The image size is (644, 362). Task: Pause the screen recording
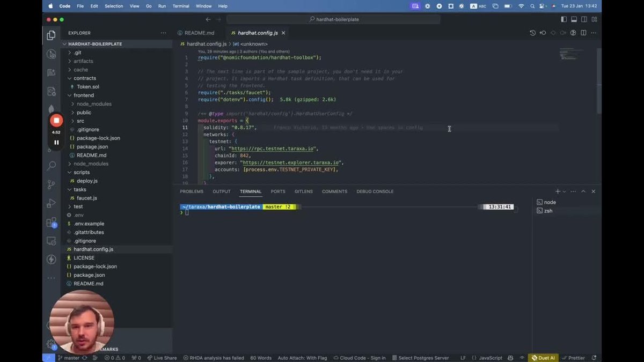click(56, 143)
